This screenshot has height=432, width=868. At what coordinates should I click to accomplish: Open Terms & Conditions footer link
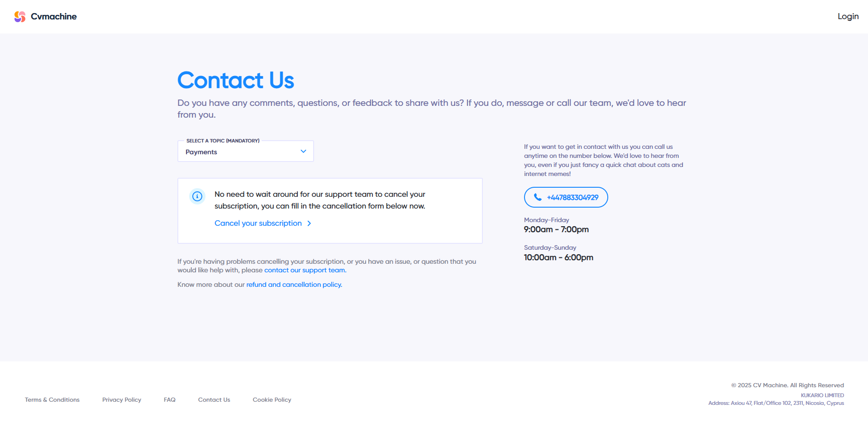pos(52,400)
